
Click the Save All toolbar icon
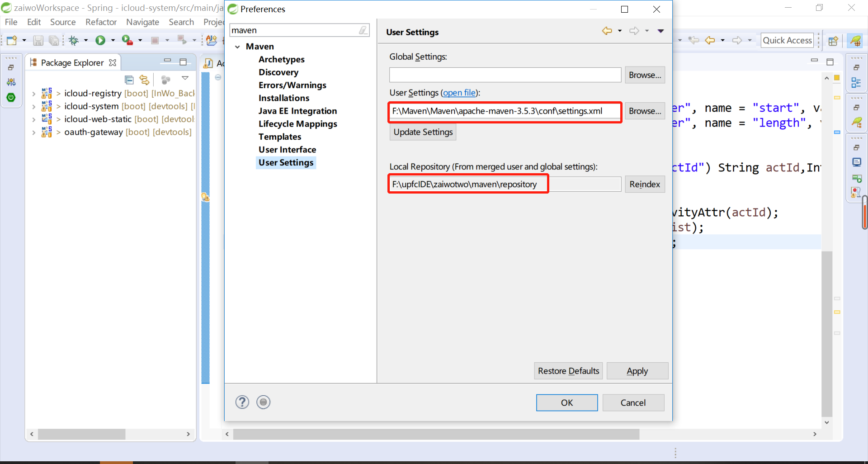pyautogui.click(x=54, y=40)
